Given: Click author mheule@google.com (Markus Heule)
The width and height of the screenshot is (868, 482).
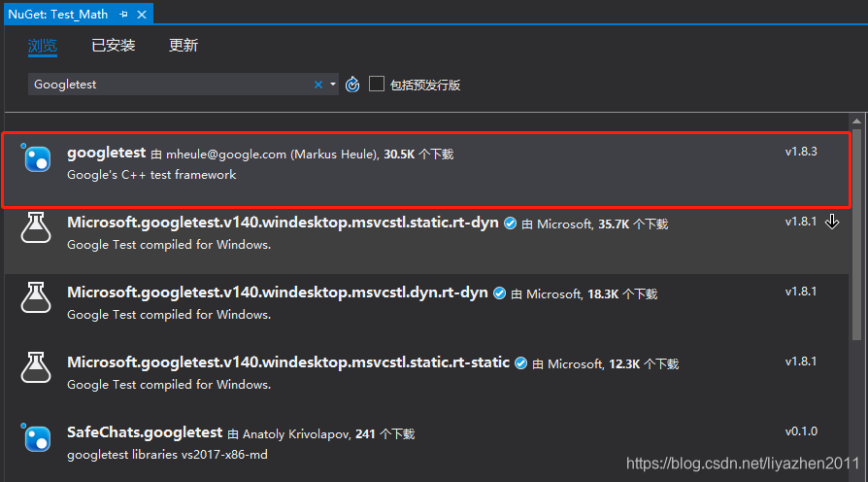Looking at the screenshot, I should tap(272, 154).
